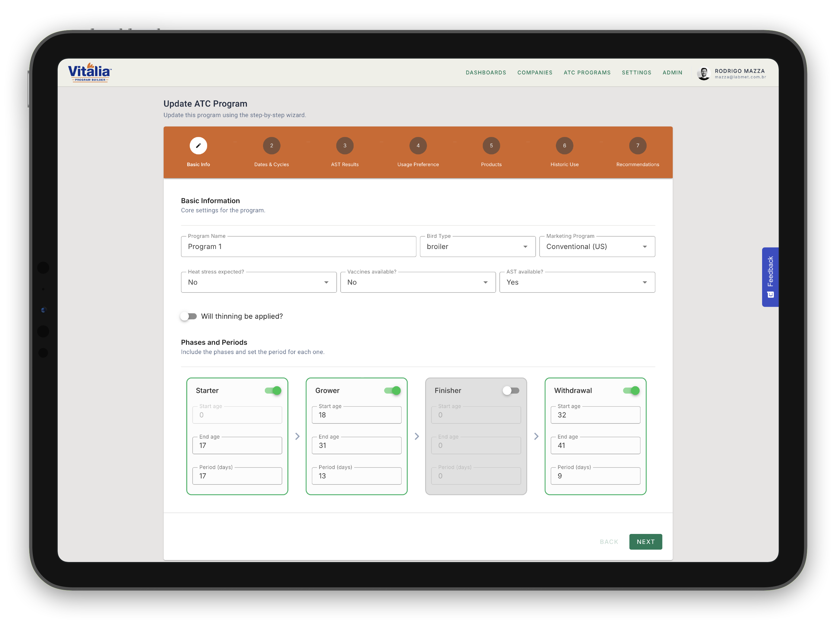
Task: Click the Back button
Action: pos(609,542)
